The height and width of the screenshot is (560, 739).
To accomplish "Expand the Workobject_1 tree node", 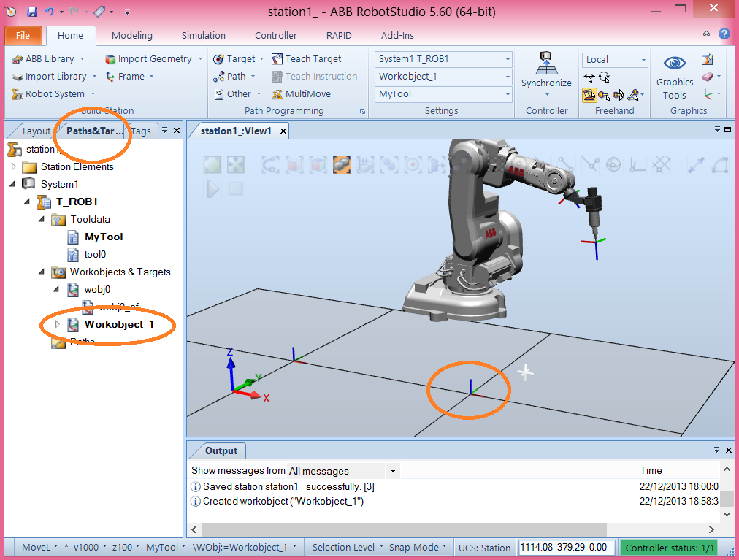I will click(x=58, y=326).
